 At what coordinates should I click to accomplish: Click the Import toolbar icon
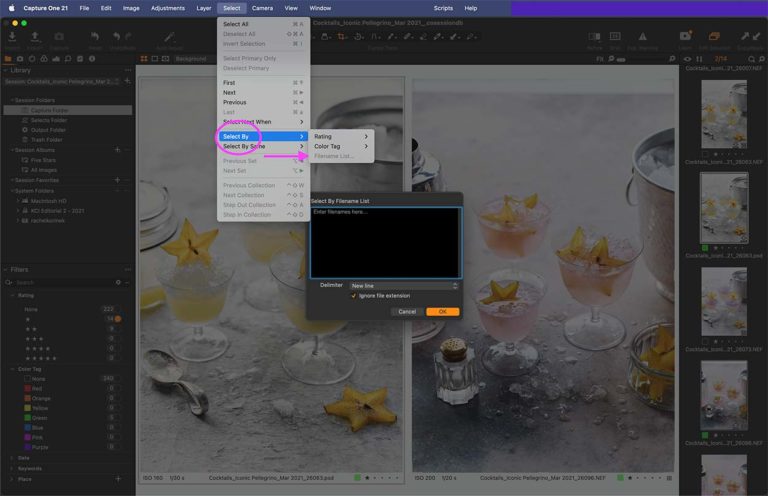pyautogui.click(x=12, y=37)
